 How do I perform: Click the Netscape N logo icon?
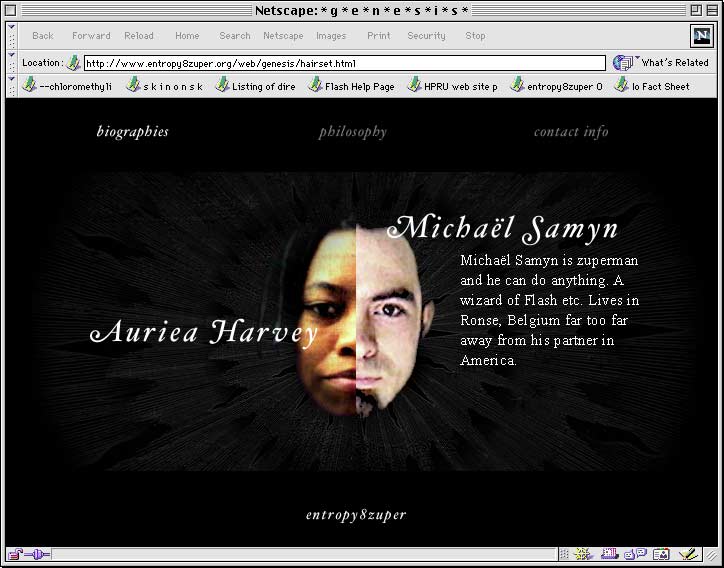(701, 35)
